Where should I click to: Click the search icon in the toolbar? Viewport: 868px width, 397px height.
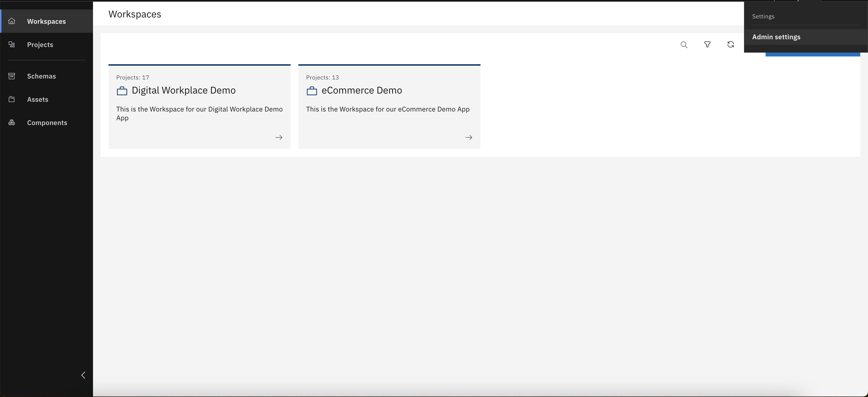point(684,45)
